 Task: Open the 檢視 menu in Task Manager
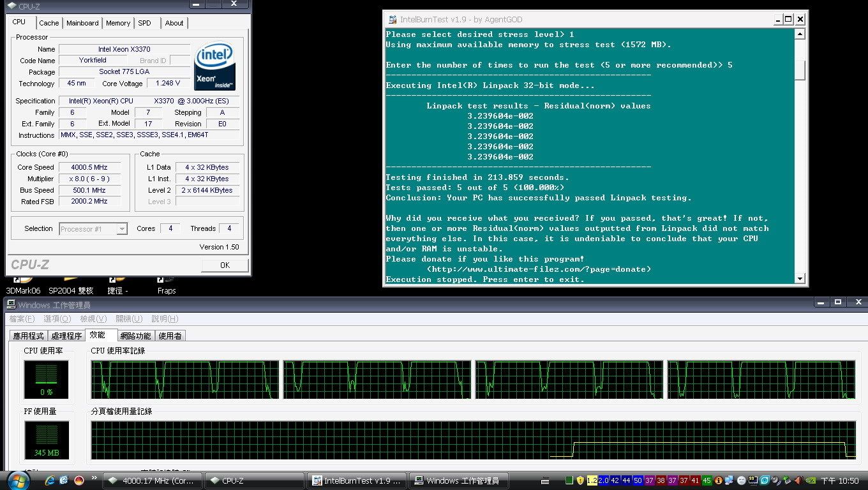pos(93,318)
